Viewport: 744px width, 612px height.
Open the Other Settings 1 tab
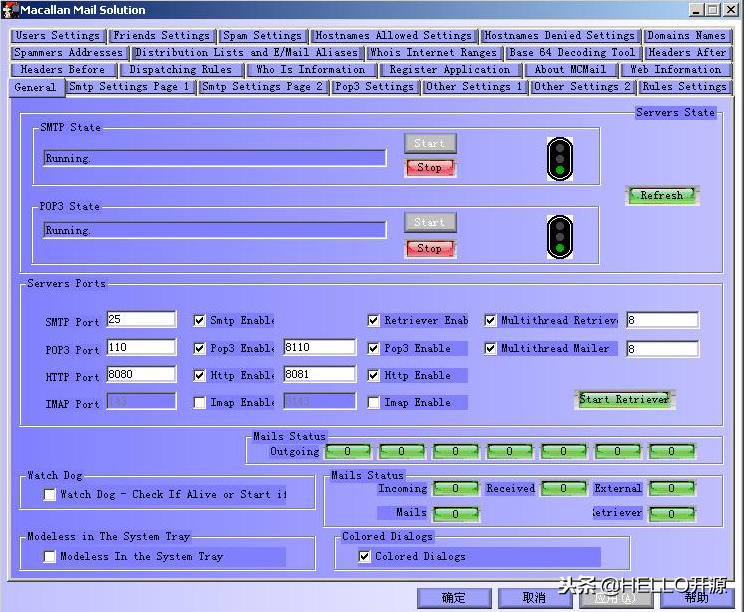tap(474, 87)
